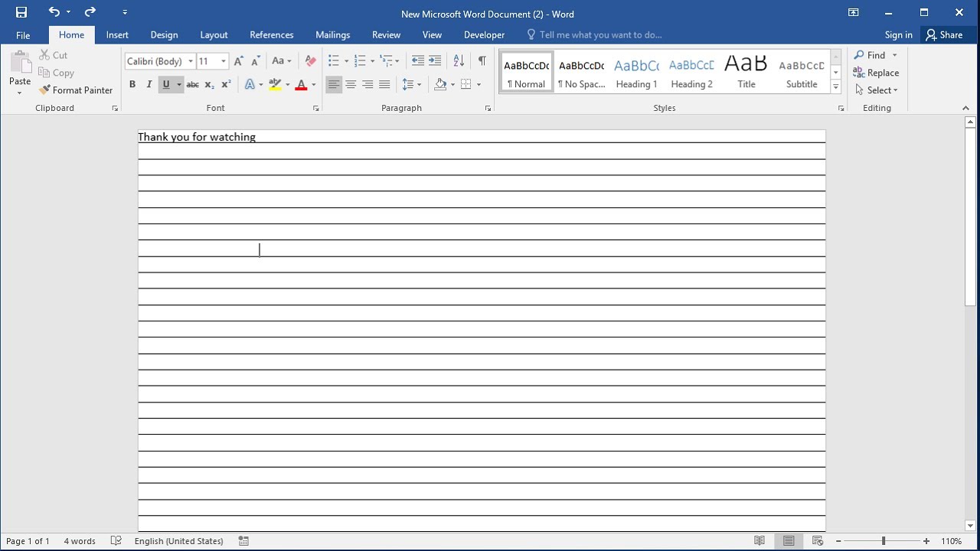This screenshot has width=980, height=551.
Task: Open line and paragraph spacing dropdown
Action: pos(411,84)
